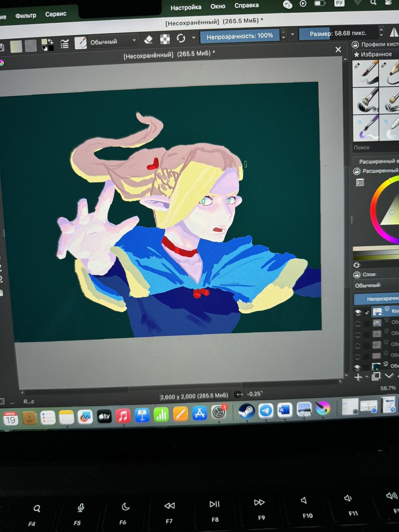Click the move layer down chevron
The width and height of the screenshot is (399, 532).
[x=389, y=376]
